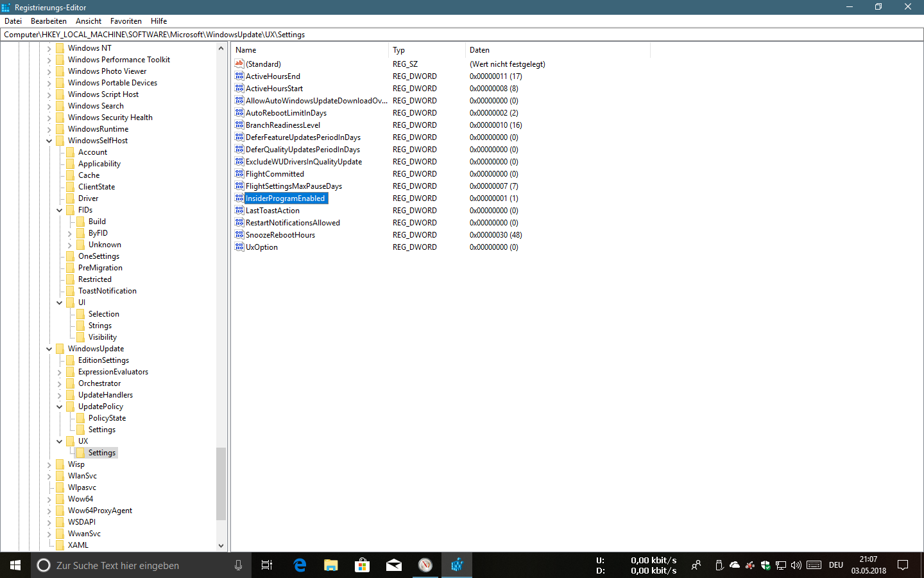This screenshot has height=578, width=924.
Task: Click the DEU language indicator
Action: click(836, 565)
